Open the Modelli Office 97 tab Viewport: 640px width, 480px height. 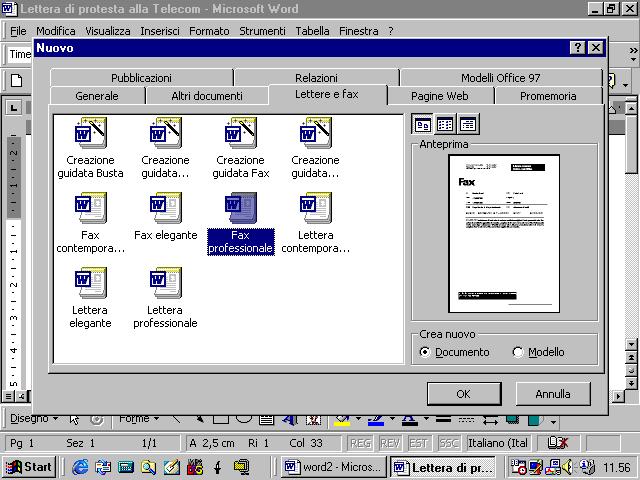point(501,78)
